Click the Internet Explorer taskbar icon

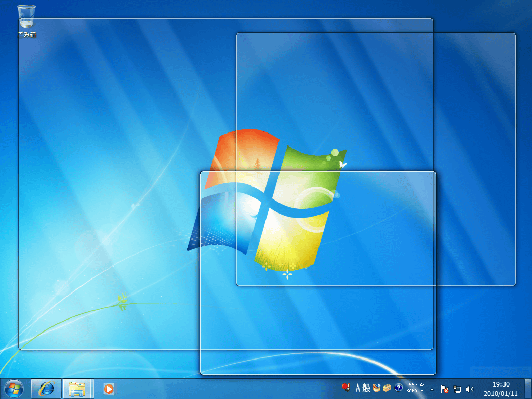46,388
